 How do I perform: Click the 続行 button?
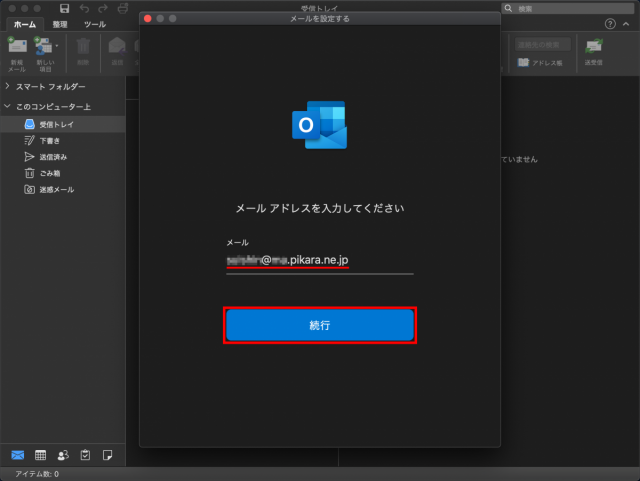point(319,326)
